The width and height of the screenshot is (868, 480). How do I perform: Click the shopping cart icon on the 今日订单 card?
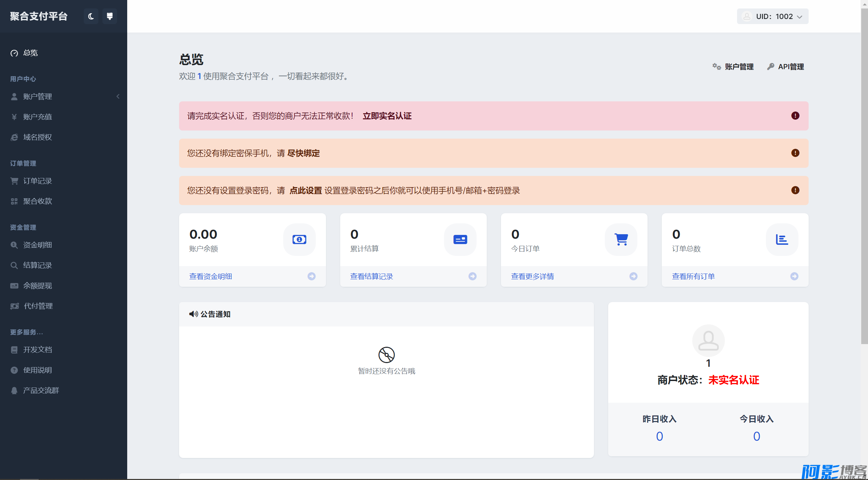621,240
